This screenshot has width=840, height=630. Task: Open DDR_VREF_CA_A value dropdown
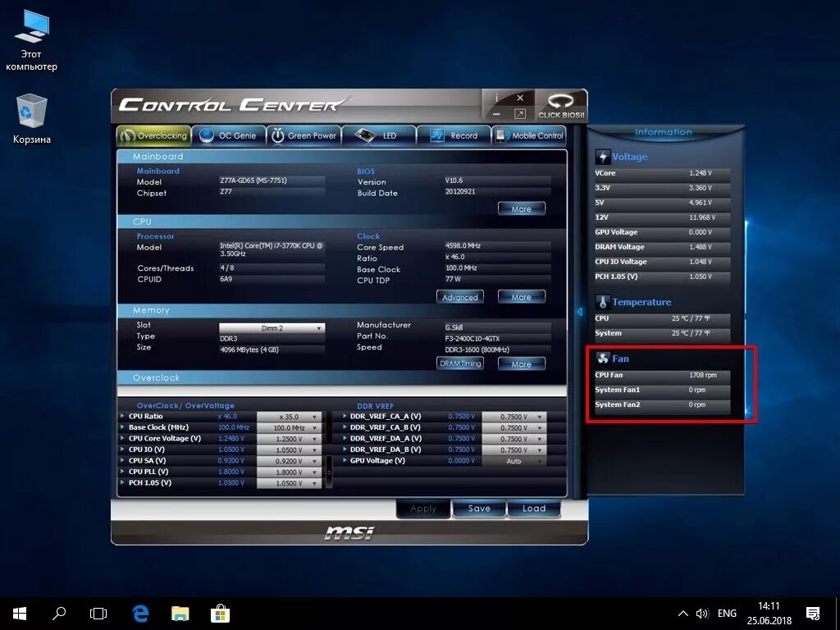pos(514,416)
